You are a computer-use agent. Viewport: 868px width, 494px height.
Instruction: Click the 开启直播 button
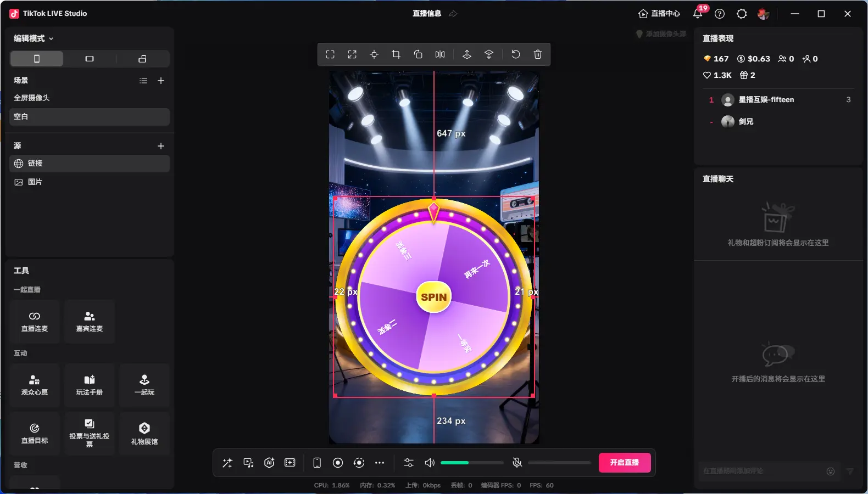coord(624,463)
